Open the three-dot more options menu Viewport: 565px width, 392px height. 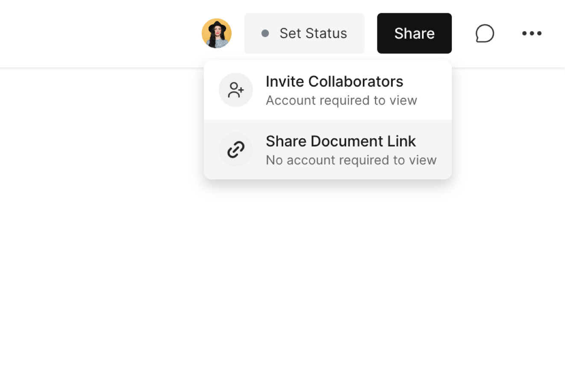click(532, 33)
